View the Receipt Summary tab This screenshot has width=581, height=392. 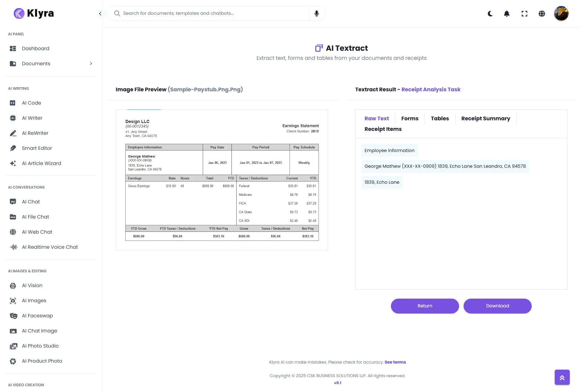485,118
